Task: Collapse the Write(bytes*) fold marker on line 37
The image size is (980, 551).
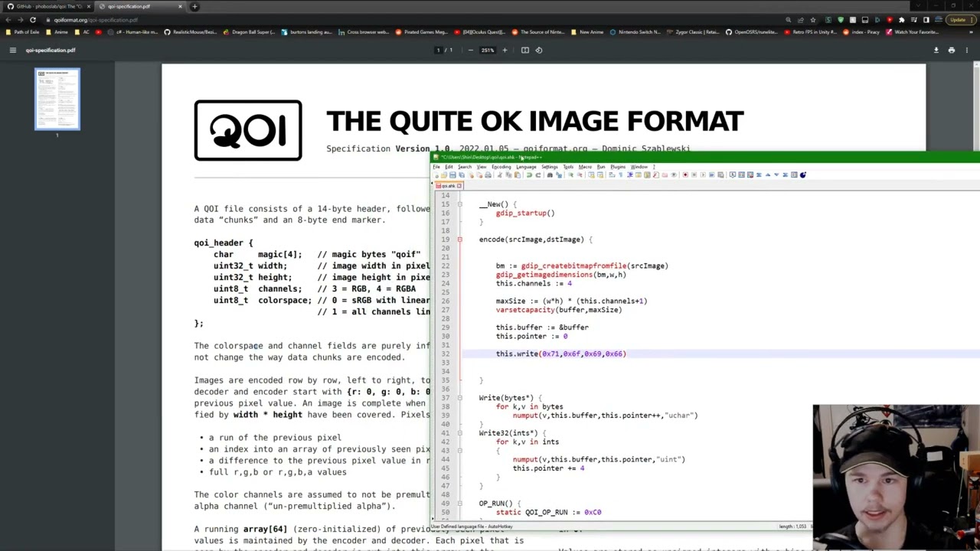Action: click(459, 398)
